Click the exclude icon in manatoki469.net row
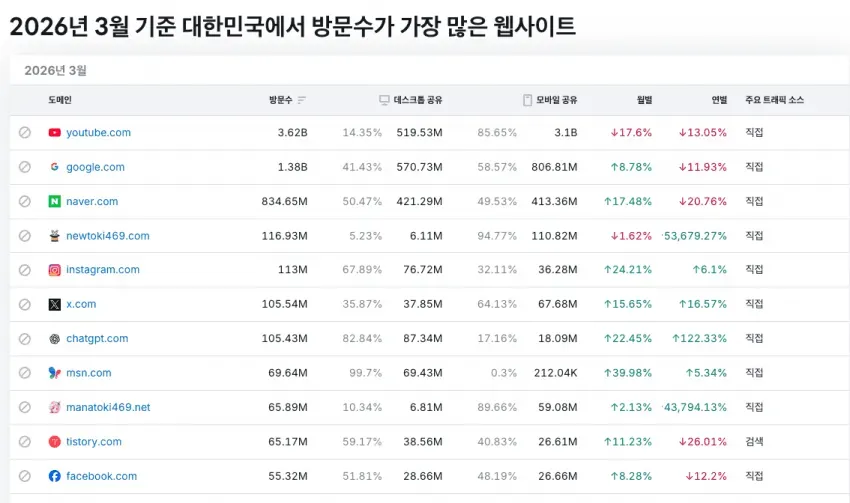850x503 pixels. tap(24, 407)
